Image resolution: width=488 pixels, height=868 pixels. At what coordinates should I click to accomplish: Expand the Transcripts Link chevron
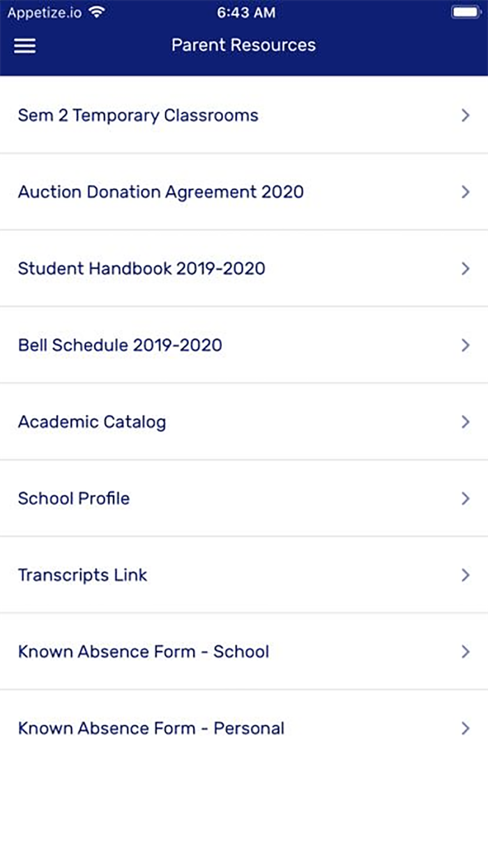pos(466,575)
